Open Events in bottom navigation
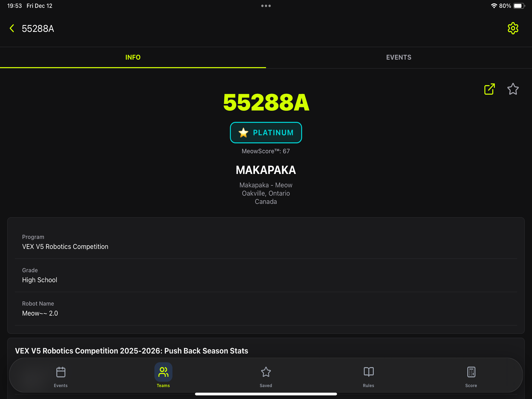The image size is (532, 399). pos(61,377)
